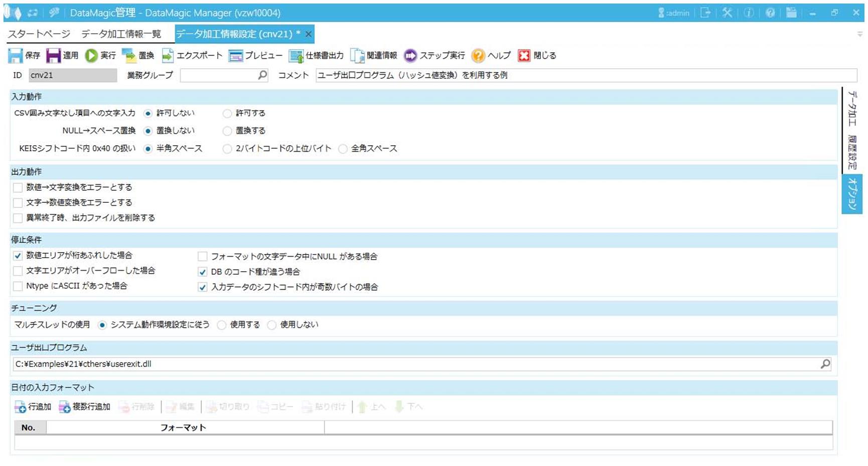Open 業務グループ search lookup

[262, 75]
